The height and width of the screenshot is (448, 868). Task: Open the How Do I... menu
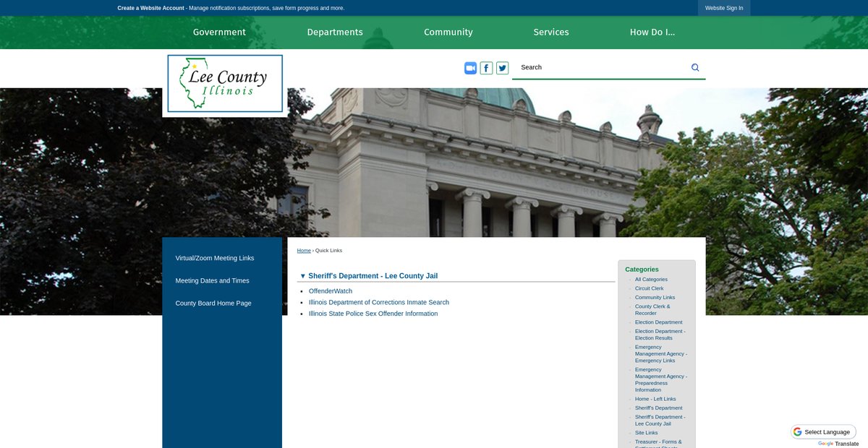pyautogui.click(x=652, y=33)
